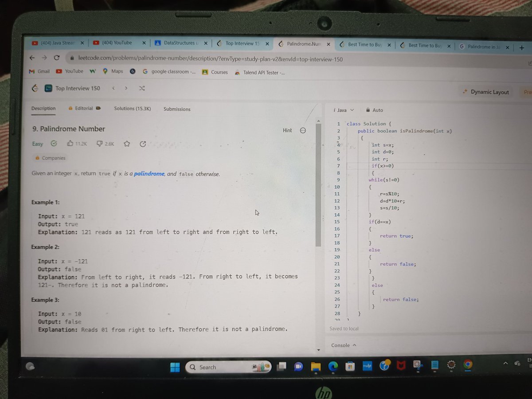Open the Editorial tab
532x399 pixels.
(85, 108)
